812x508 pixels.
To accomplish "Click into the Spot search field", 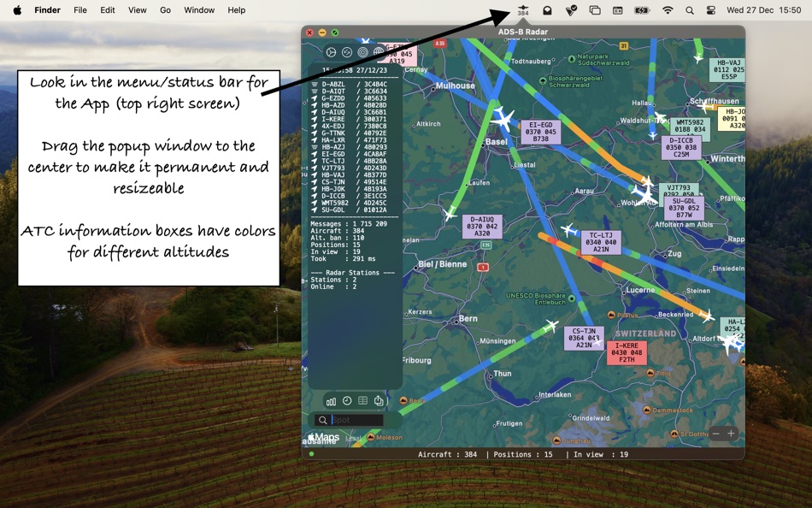I will [x=356, y=420].
